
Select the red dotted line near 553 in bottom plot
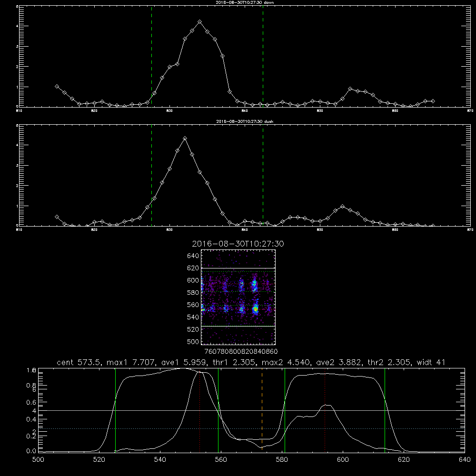click(199, 410)
